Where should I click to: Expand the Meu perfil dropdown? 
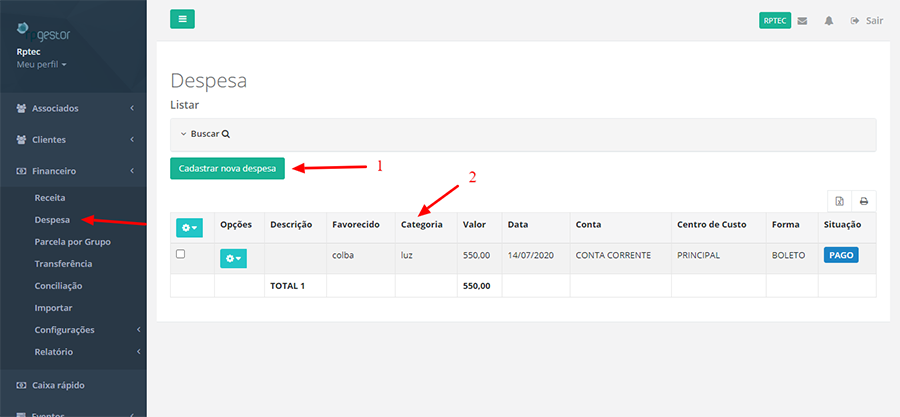point(42,64)
